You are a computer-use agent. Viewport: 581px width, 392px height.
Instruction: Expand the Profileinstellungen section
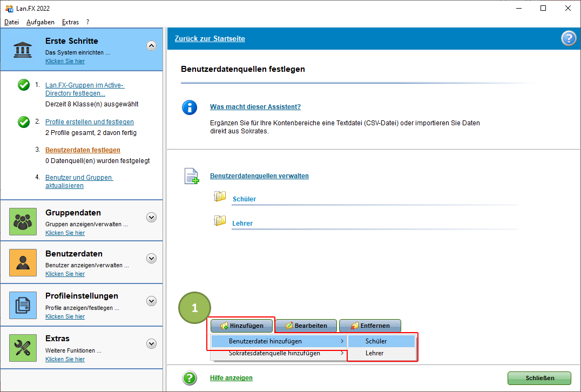tap(151, 301)
